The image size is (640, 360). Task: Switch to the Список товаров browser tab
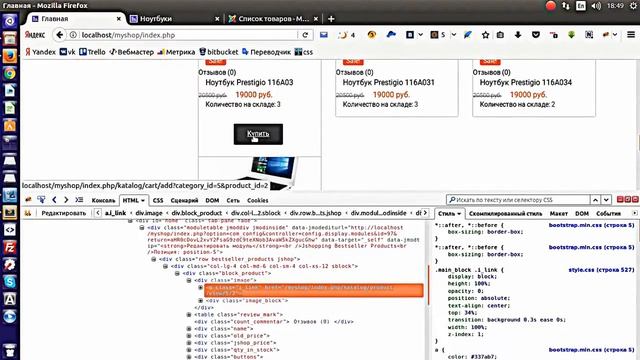coord(273,19)
